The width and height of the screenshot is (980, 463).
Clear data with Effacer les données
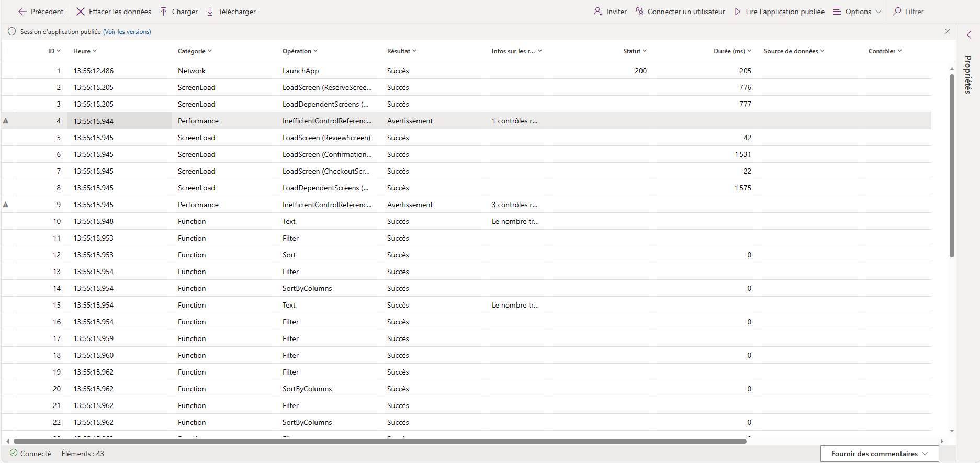pyautogui.click(x=114, y=12)
